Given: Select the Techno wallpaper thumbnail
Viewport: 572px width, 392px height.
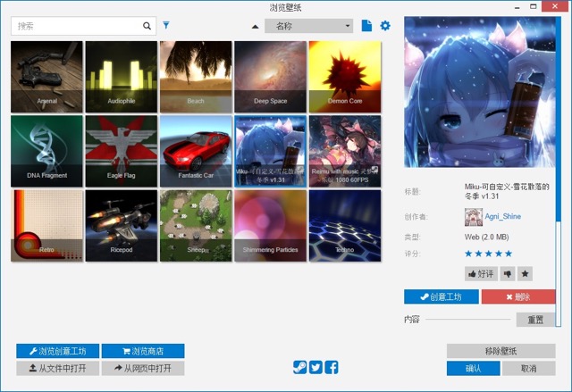Looking at the screenshot, I should tap(345, 226).
